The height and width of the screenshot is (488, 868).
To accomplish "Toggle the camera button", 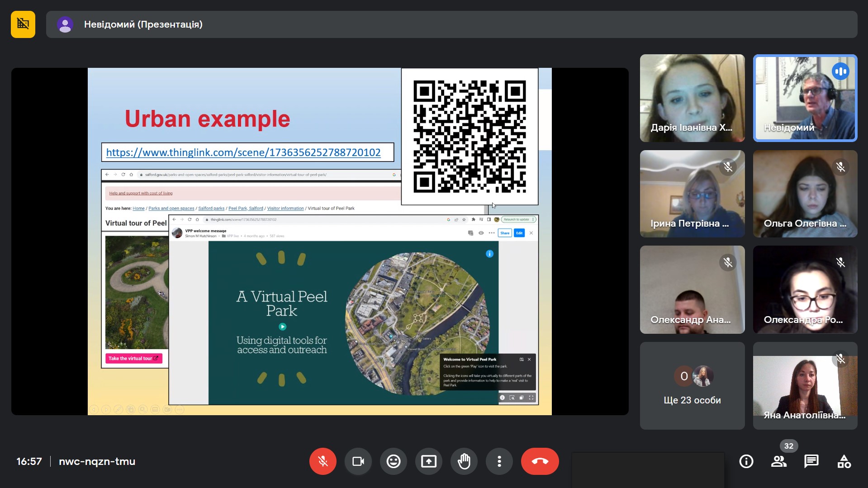I will click(x=358, y=461).
